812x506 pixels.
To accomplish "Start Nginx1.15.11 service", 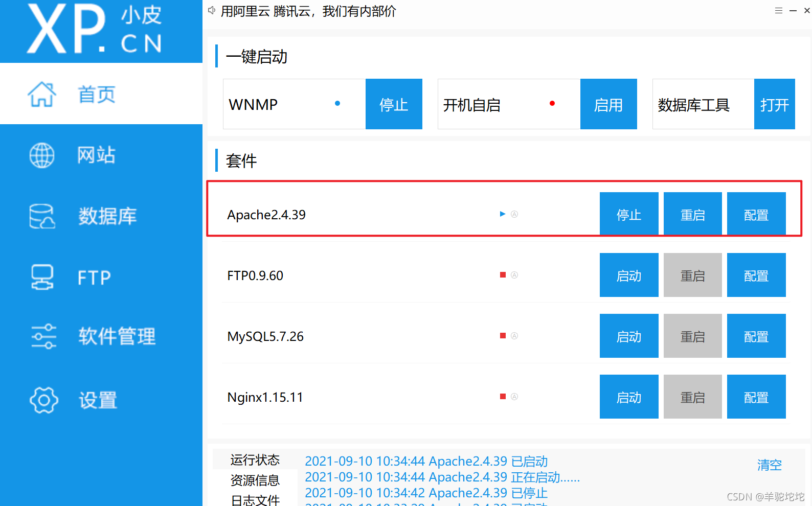I will 629,397.
